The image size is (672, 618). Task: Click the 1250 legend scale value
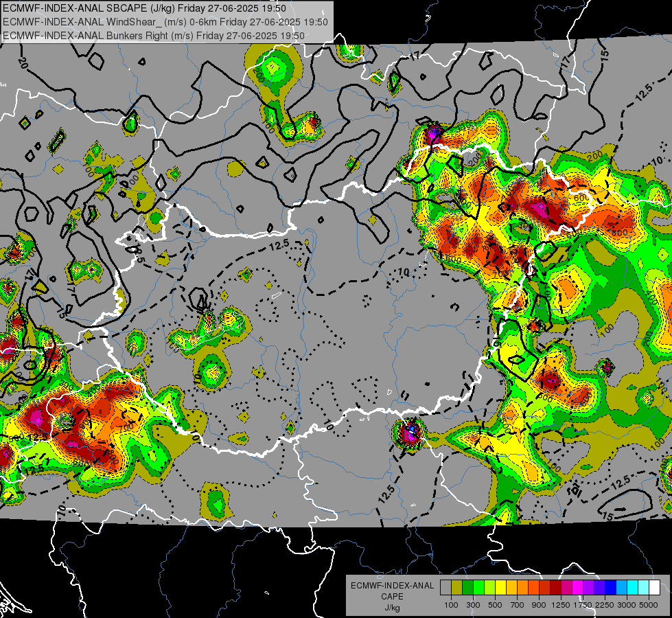(561, 605)
